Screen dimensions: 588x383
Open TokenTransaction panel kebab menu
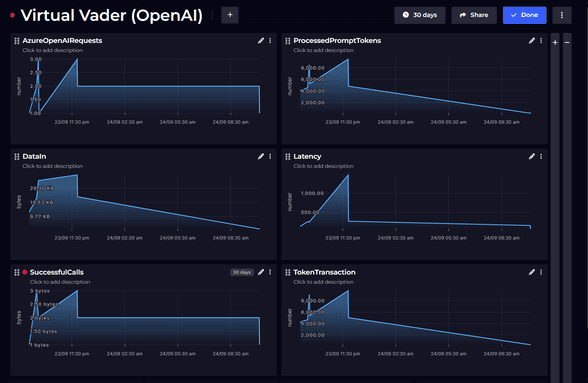541,272
